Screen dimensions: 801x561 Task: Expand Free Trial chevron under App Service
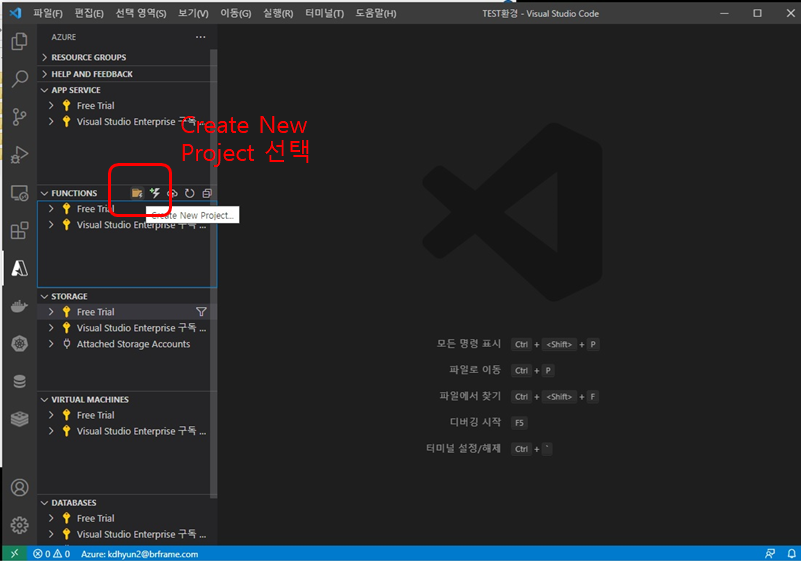pos(51,106)
